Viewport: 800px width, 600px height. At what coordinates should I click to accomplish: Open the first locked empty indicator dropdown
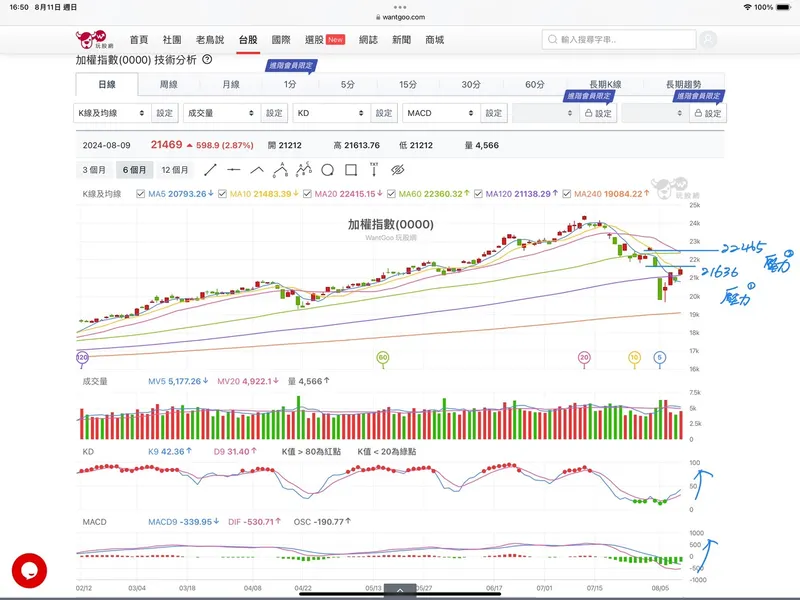[x=545, y=113]
